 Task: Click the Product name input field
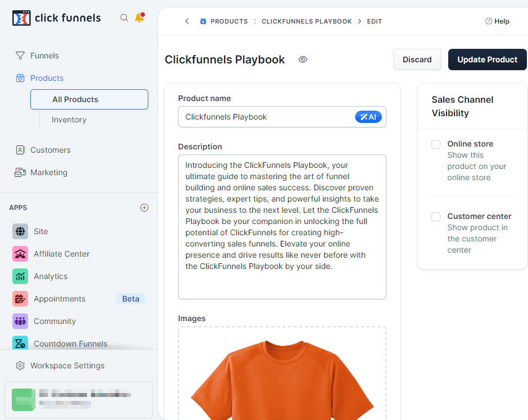coord(282,117)
